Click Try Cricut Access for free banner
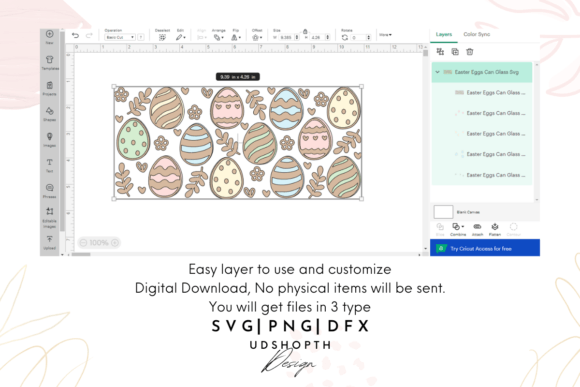Screen dimensions: 580x387 click(485, 248)
